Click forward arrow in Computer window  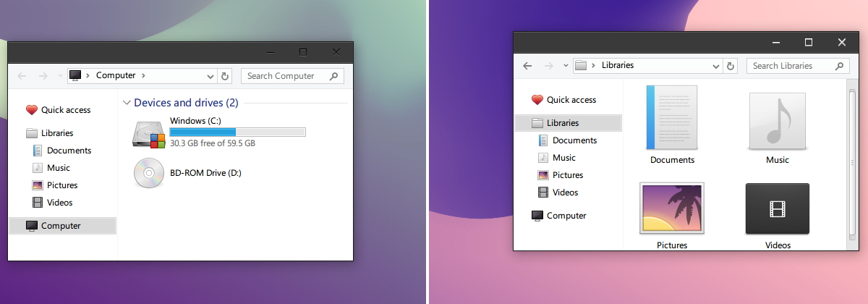[43, 75]
